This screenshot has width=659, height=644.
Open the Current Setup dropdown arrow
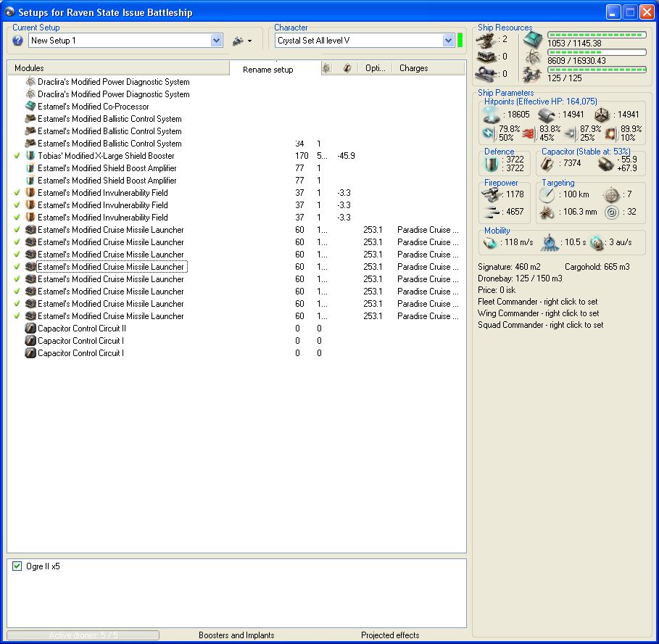tap(216, 41)
